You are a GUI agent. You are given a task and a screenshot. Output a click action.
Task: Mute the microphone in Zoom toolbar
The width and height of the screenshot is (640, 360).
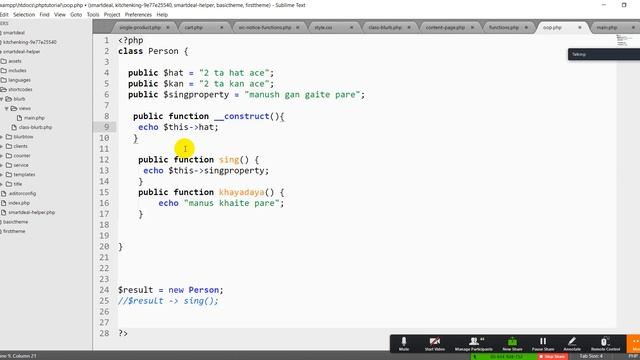(x=404, y=344)
